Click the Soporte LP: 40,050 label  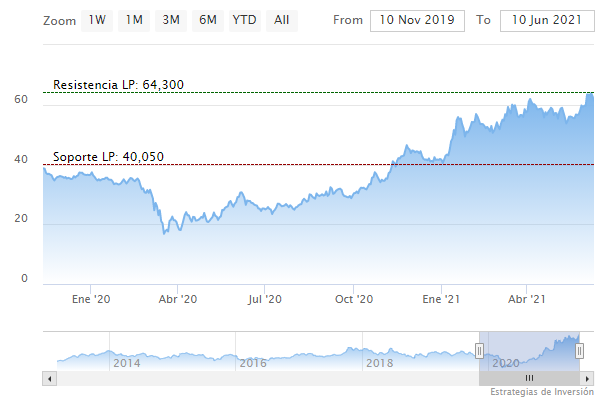(108, 157)
